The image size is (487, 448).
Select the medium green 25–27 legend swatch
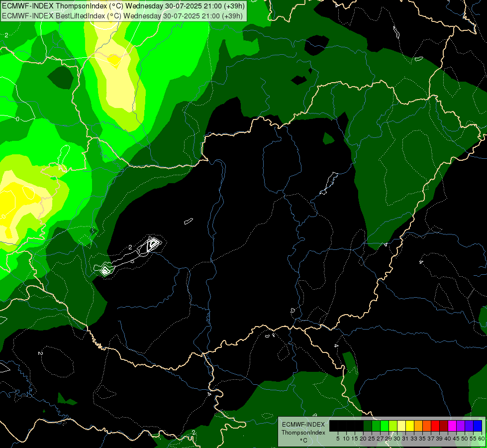(376, 426)
